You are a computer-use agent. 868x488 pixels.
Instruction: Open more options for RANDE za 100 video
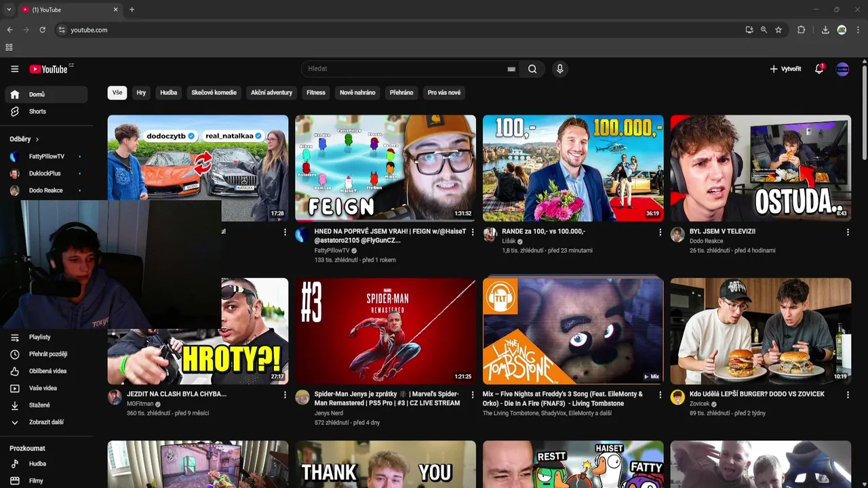click(660, 232)
